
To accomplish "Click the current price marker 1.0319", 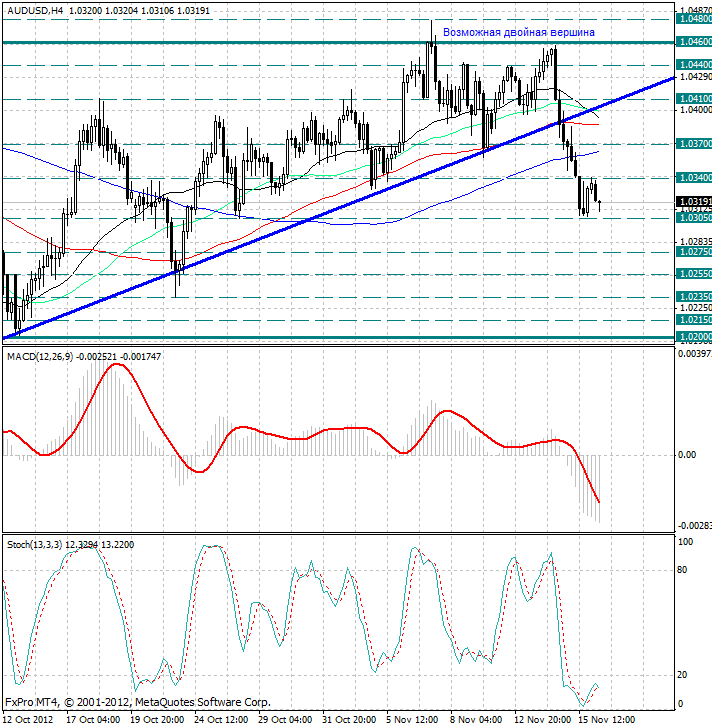I will tap(694, 202).
